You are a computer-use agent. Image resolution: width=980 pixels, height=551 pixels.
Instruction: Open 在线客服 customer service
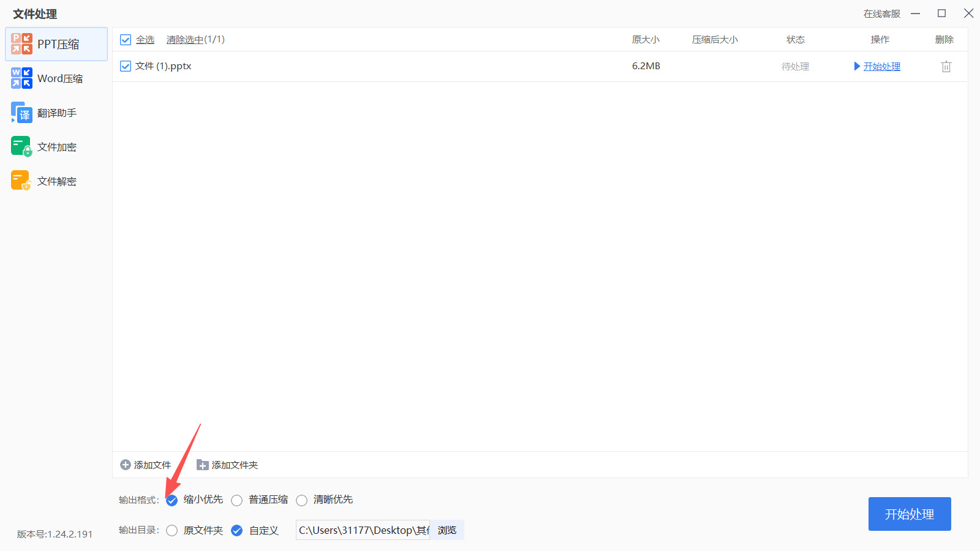coord(881,13)
